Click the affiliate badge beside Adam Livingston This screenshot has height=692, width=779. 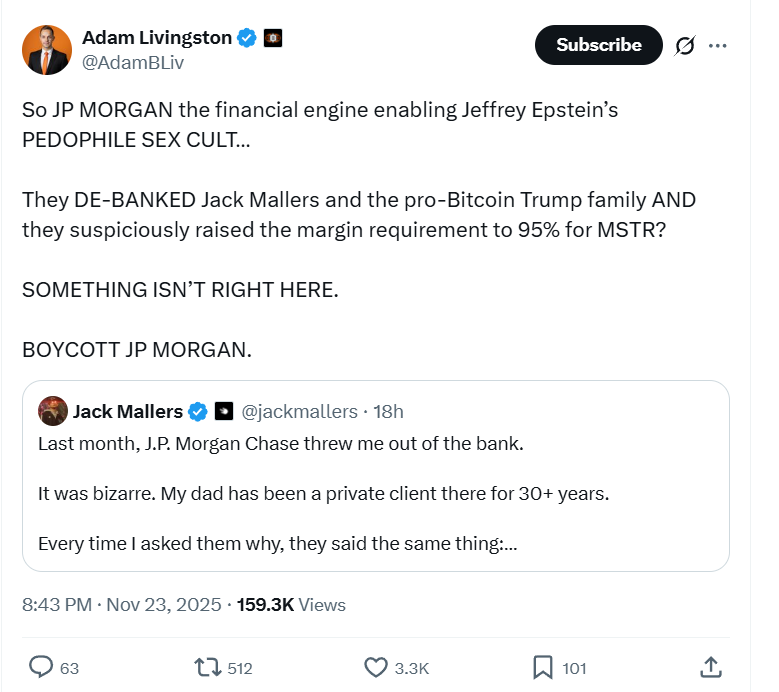[x=272, y=38]
